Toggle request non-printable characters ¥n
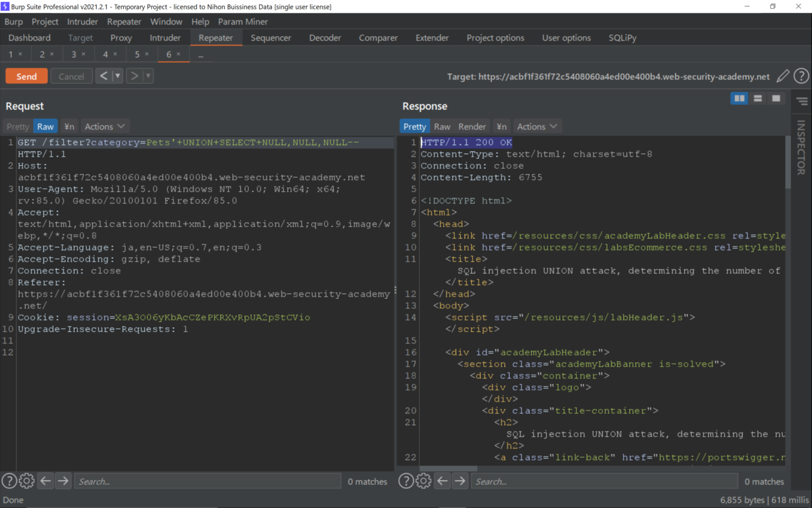The height and width of the screenshot is (508, 812). 69,127
